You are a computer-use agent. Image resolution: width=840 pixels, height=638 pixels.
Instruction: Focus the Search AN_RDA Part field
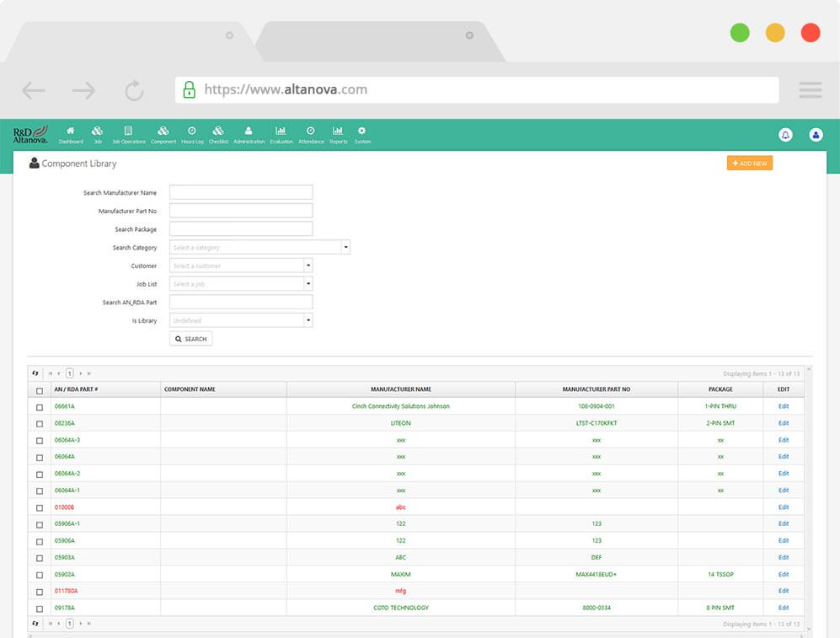pos(241,302)
